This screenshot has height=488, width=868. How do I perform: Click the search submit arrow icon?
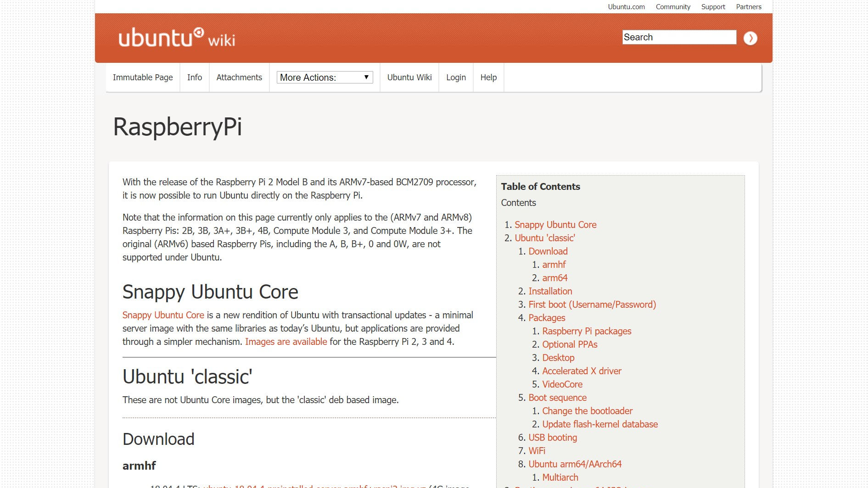tap(750, 38)
